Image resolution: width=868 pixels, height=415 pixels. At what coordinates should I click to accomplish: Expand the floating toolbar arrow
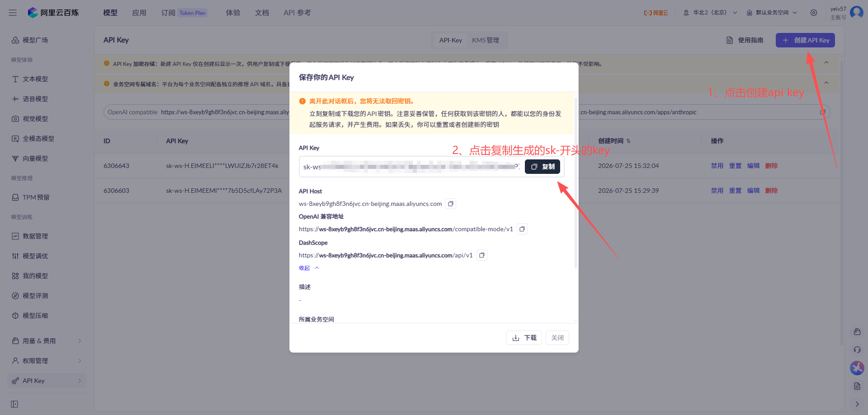(x=857, y=404)
